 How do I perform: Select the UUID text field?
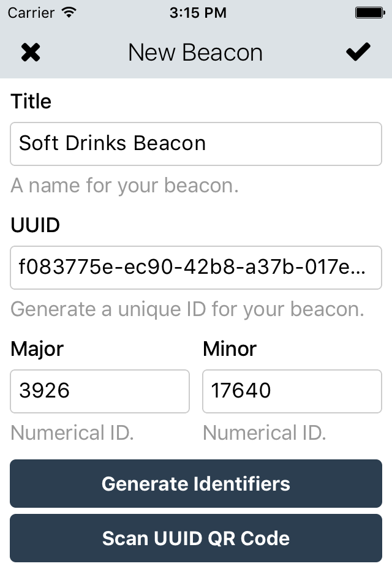tap(196, 268)
